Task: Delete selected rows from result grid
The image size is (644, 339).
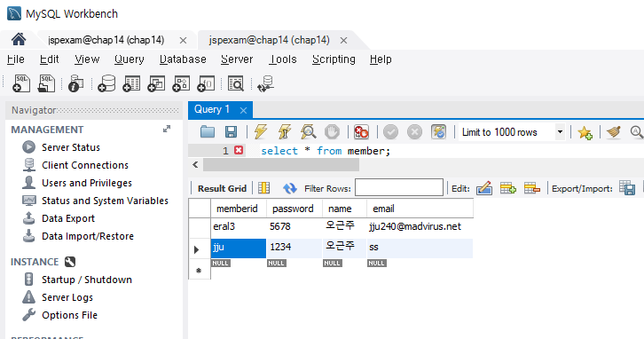Action: [532, 188]
